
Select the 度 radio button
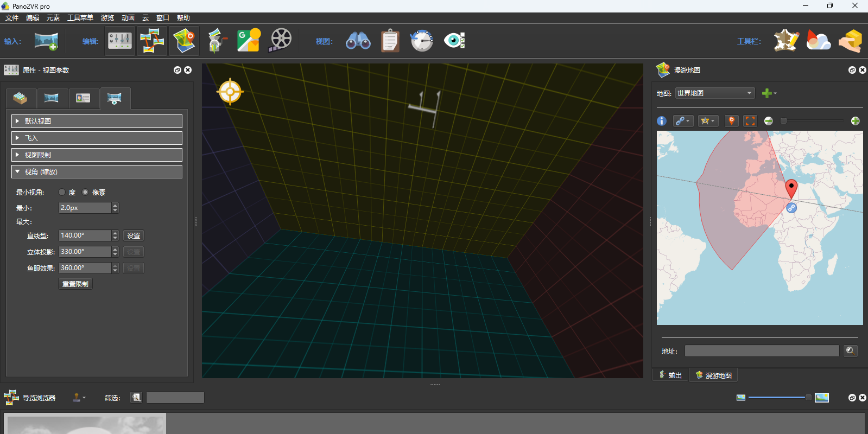pyautogui.click(x=62, y=192)
